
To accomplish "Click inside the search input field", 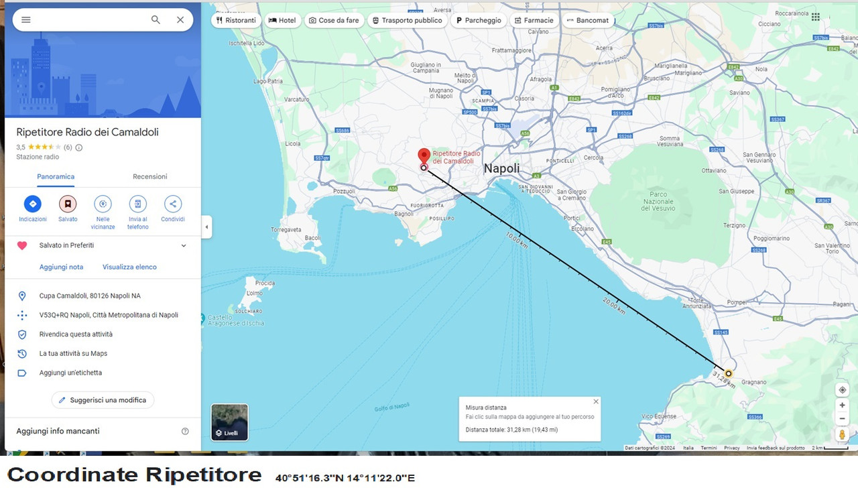I will point(90,19).
